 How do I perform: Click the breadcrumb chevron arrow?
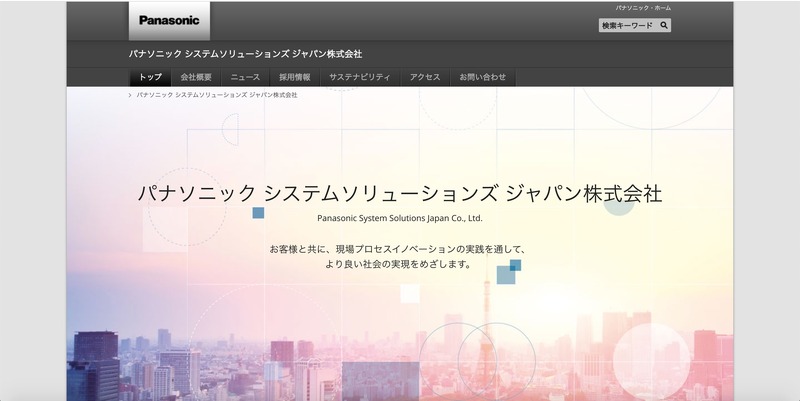tap(131, 95)
